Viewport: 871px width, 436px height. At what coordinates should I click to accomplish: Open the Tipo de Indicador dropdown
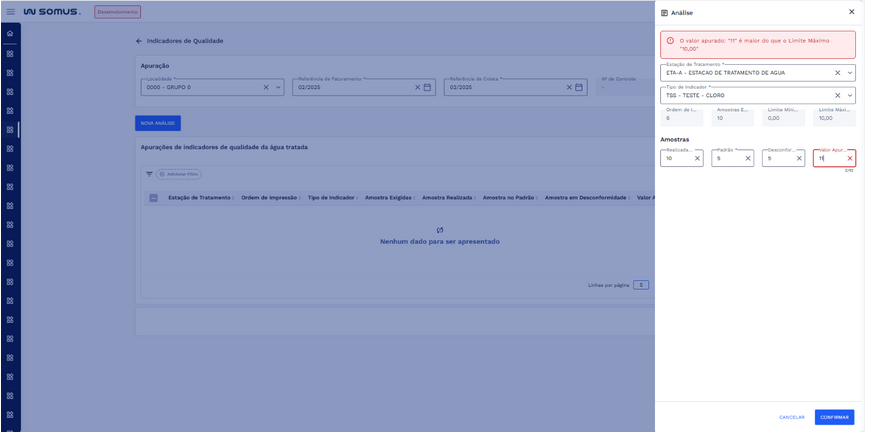(x=850, y=96)
